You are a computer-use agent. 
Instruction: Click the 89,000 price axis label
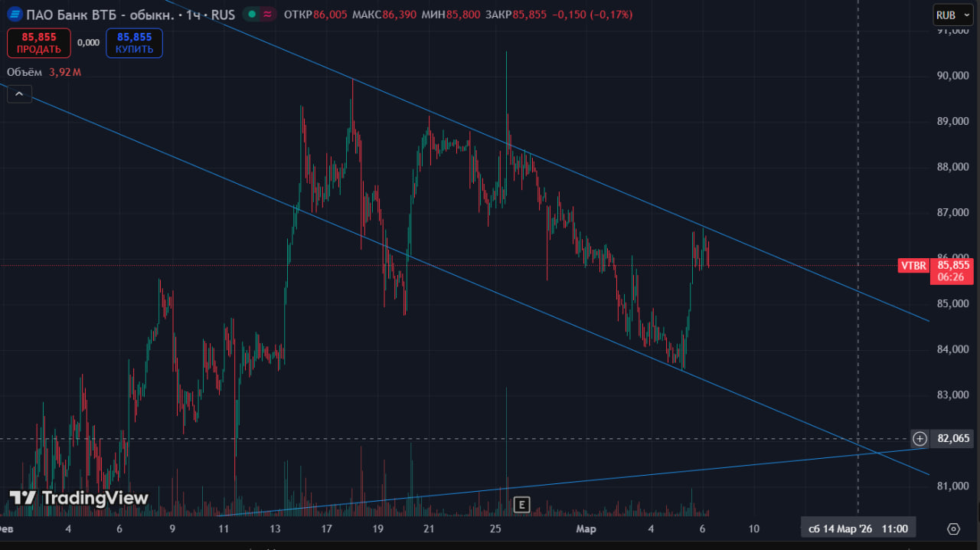pos(953,121)
